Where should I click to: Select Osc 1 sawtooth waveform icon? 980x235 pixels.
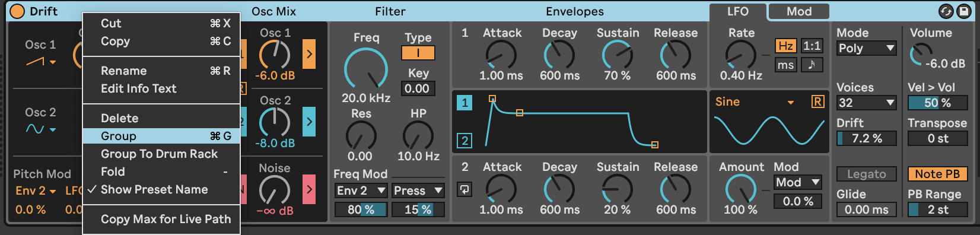[x=35, y=61]
